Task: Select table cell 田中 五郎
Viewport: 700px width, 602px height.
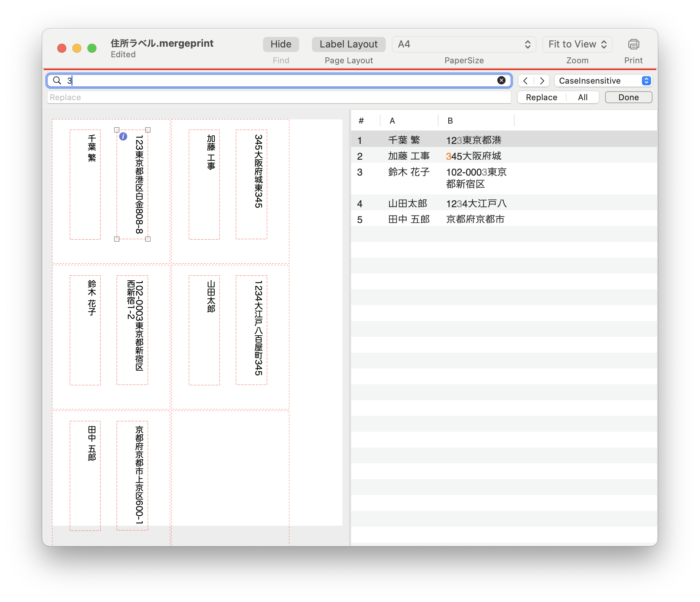Action: coord(409,219)
